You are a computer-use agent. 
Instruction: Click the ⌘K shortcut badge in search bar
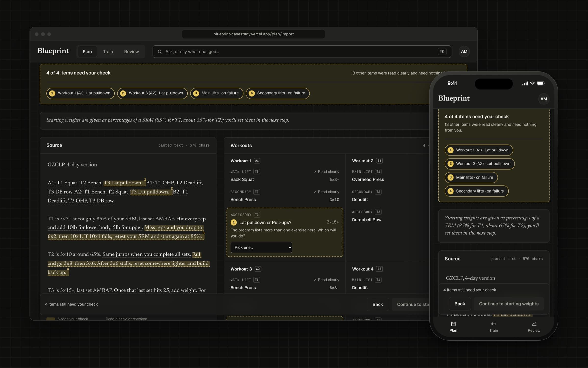click(442, 52)
